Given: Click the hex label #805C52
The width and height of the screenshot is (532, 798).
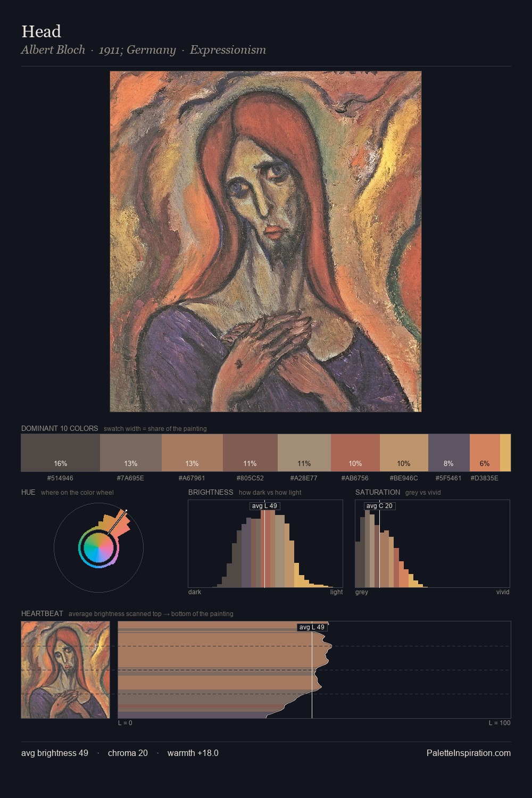Looking at the screenshot, I should (250, 478).
